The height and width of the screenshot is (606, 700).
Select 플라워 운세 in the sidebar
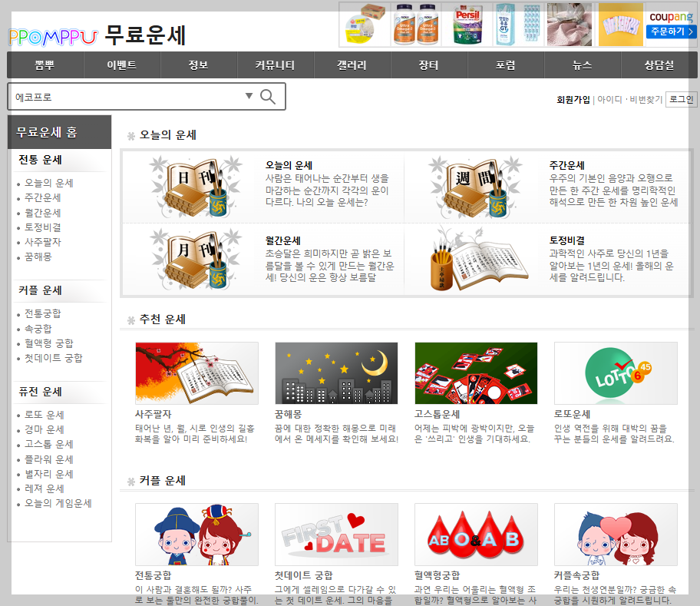(x=48, y=459)
